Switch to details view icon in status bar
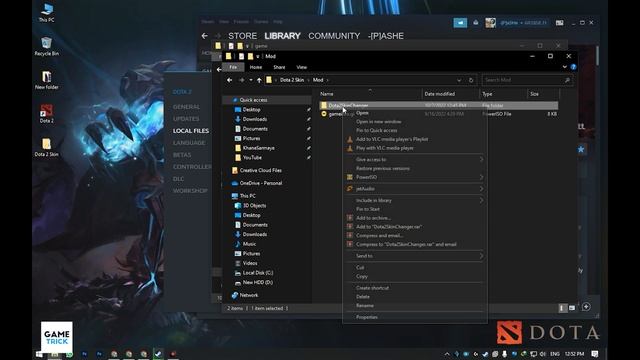 (562, 308)
